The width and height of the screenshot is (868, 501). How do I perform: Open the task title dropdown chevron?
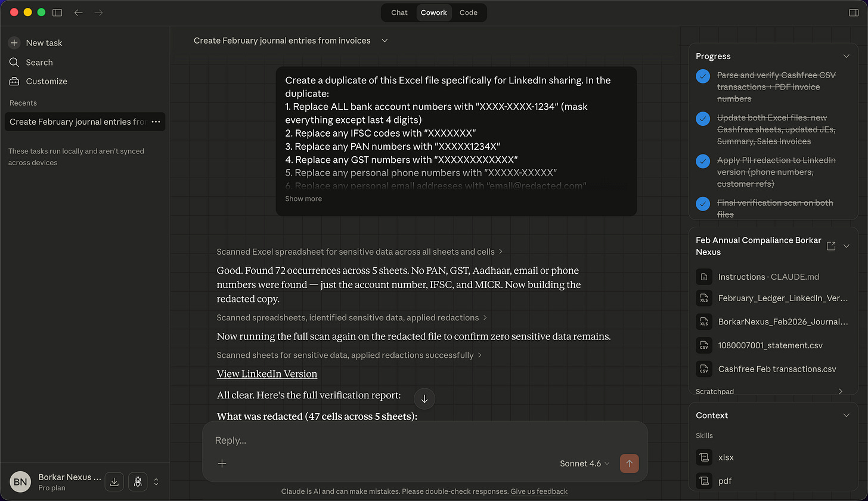click(385, 41)
